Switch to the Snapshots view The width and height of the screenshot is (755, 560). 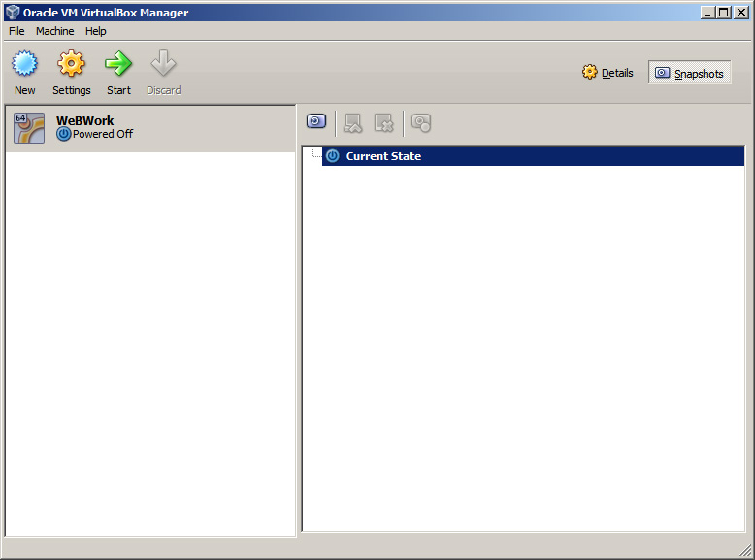[690, 73]
